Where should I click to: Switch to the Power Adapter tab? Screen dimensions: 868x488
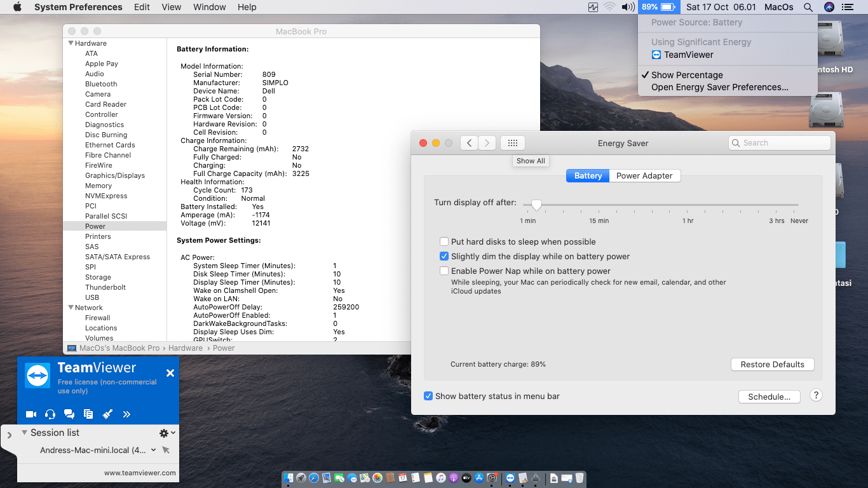tap(644, 176)
